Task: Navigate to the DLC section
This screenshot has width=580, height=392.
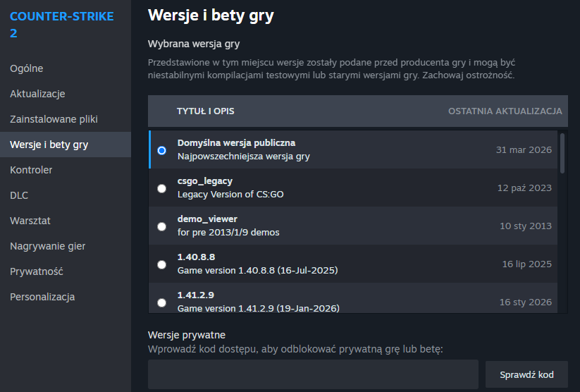Action: coord(19,195)
